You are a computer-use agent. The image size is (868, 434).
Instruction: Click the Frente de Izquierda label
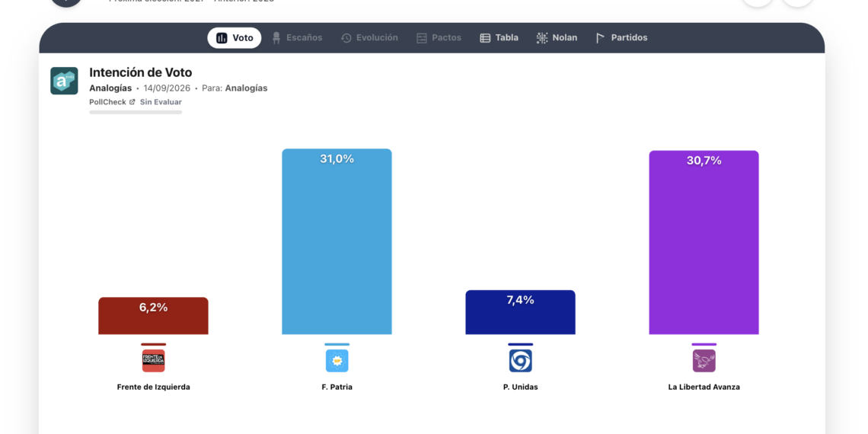153,387
